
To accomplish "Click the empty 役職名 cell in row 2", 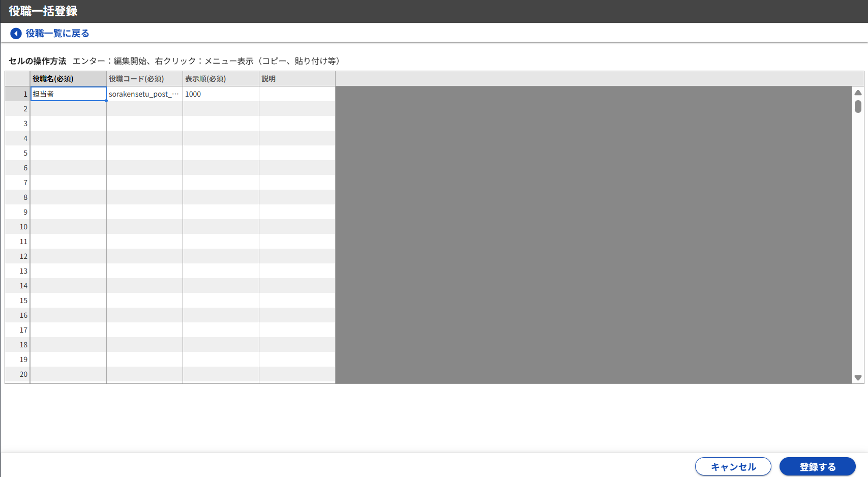I will 68,109.
